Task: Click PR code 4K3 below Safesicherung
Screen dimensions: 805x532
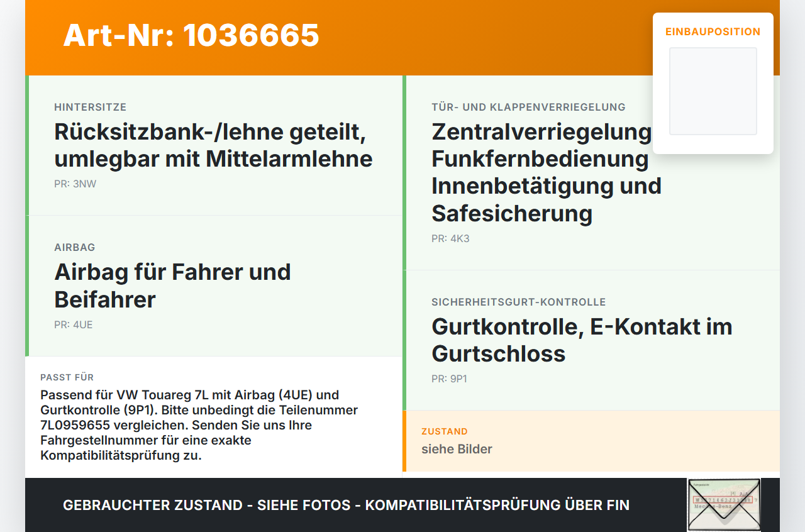Action: (450, 239)
